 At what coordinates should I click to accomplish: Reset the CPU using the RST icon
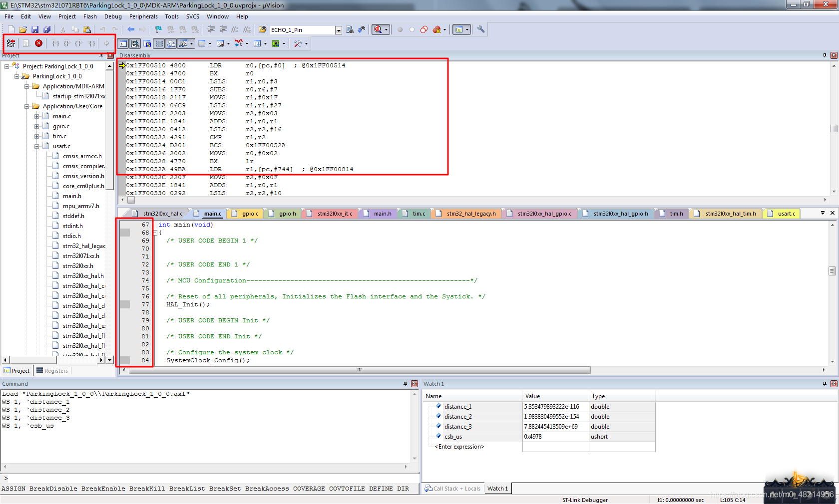click(x=10, y=43)
